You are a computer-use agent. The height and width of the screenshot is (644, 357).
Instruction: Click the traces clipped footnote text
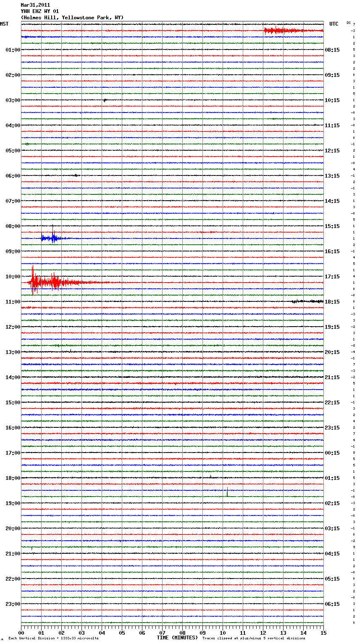254,638
